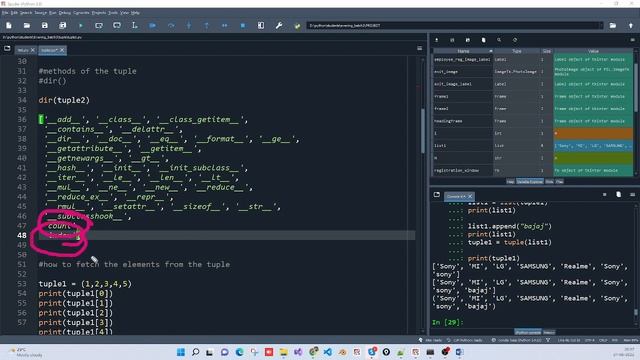The height and width of the screenshot is (360, 640).
Task: Save data in Variable Explorer
Action: coord(452,40)
